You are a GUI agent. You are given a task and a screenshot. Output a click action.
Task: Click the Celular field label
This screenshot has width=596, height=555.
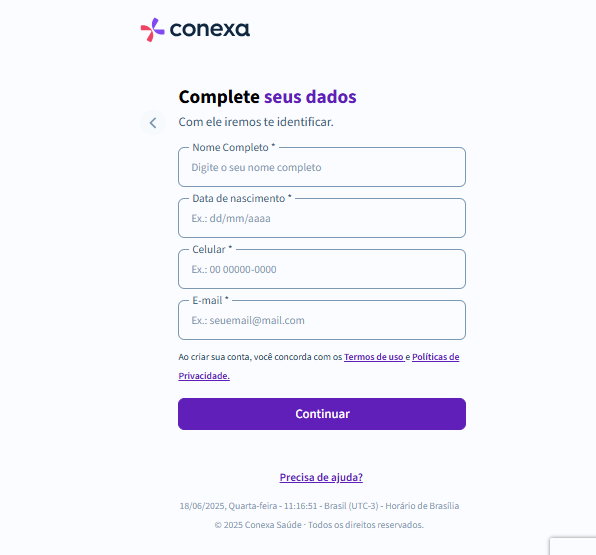click(212, 249)
